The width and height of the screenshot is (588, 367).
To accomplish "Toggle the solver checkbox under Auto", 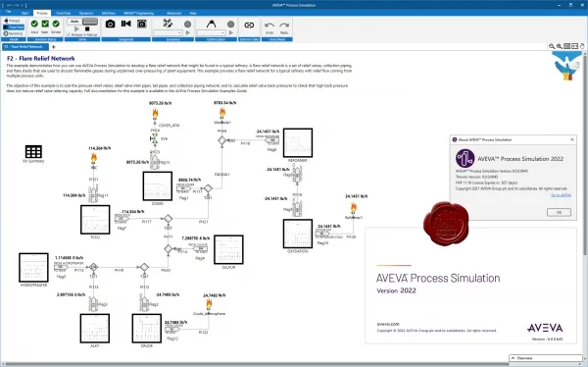I will [x=69, y=34].
